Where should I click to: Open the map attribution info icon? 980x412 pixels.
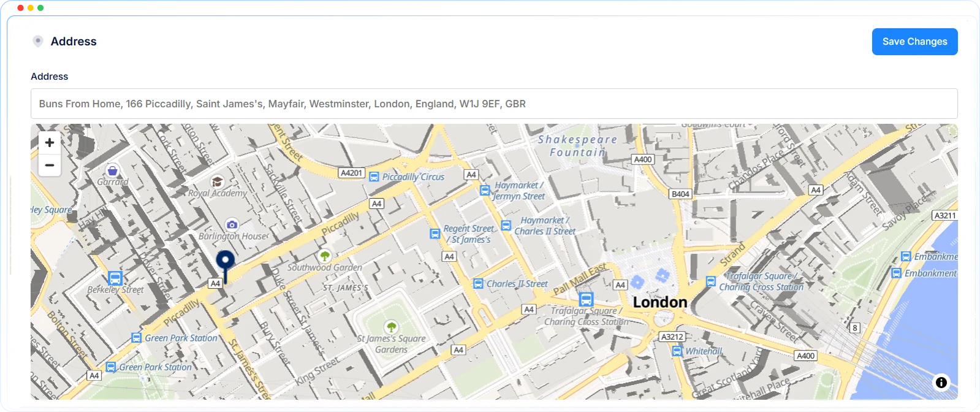tap(941, 383)
